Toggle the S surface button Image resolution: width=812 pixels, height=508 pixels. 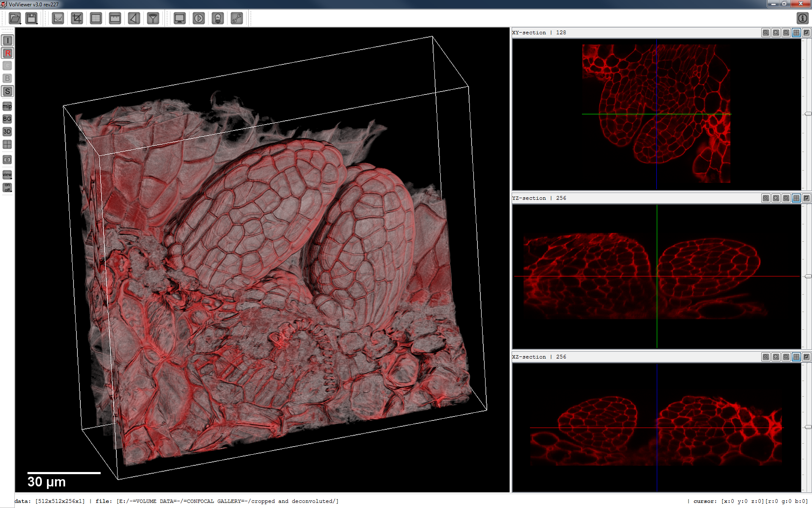tap(7, 91)
